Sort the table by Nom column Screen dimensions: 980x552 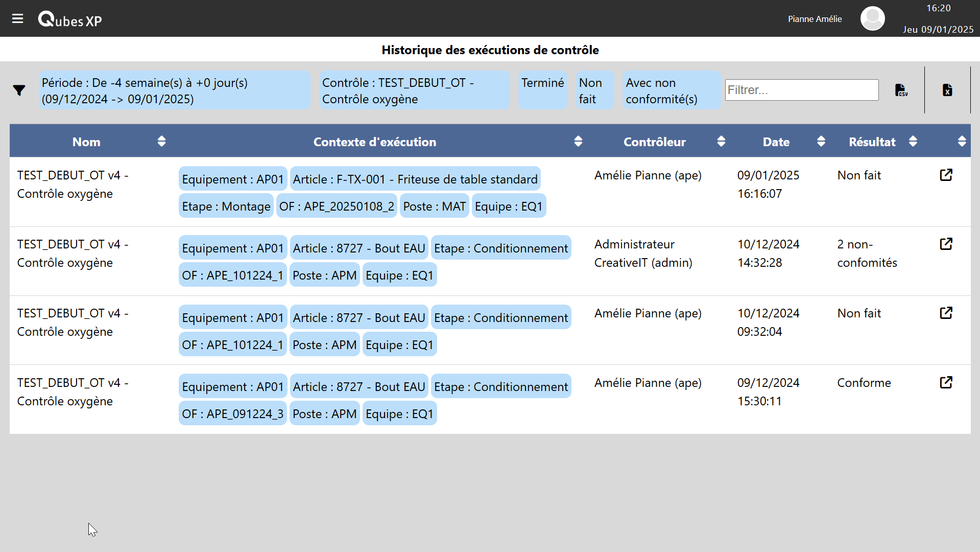coord(161,142)
